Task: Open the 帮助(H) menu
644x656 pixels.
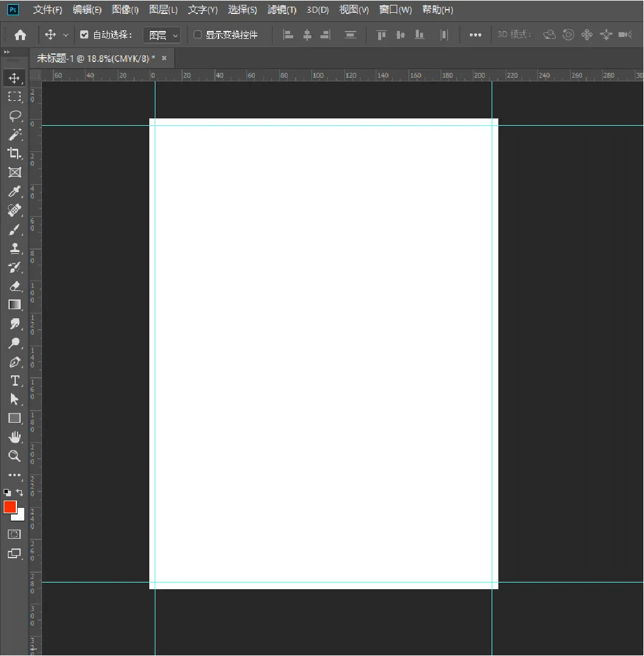Action: 438,10
